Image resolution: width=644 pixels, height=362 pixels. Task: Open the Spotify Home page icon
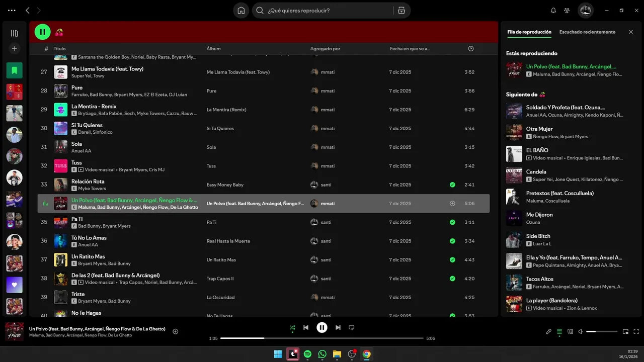[x=241, y=11]
